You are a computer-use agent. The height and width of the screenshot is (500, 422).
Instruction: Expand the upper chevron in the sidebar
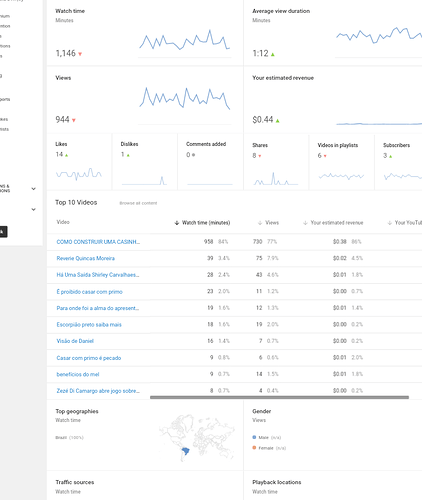(x=33, y=189)
